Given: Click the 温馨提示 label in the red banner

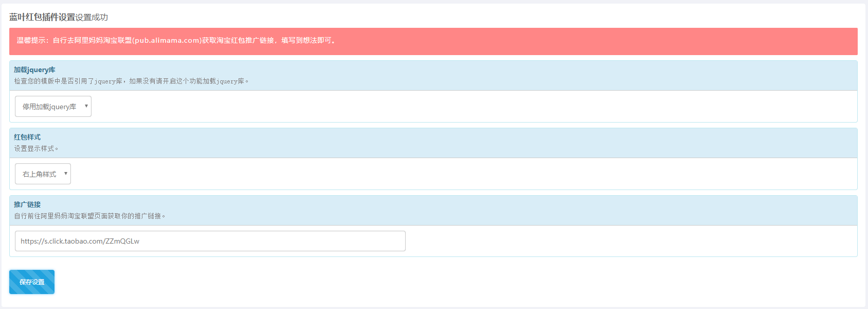Looking at the screenshot, I should coord(31,40).
